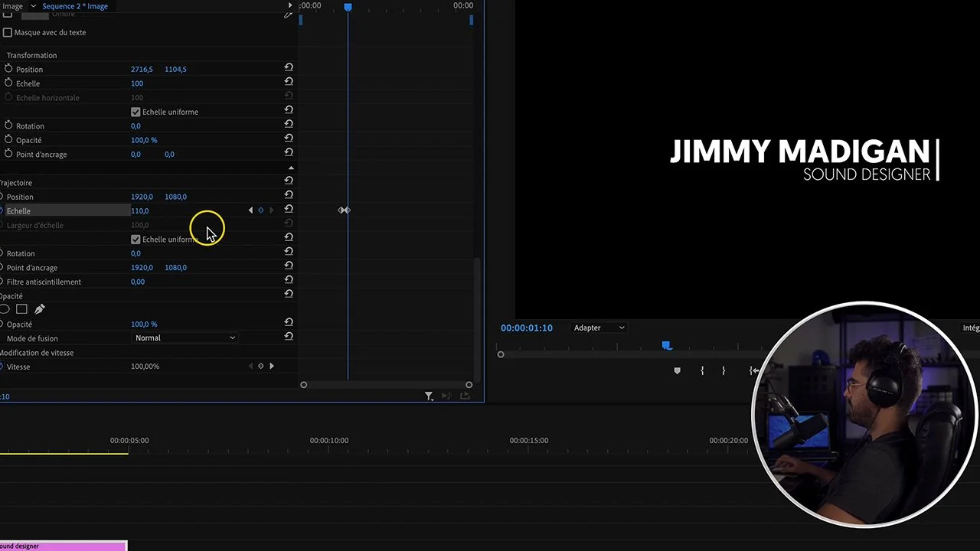Click the export frame share icon

[465, 396]
